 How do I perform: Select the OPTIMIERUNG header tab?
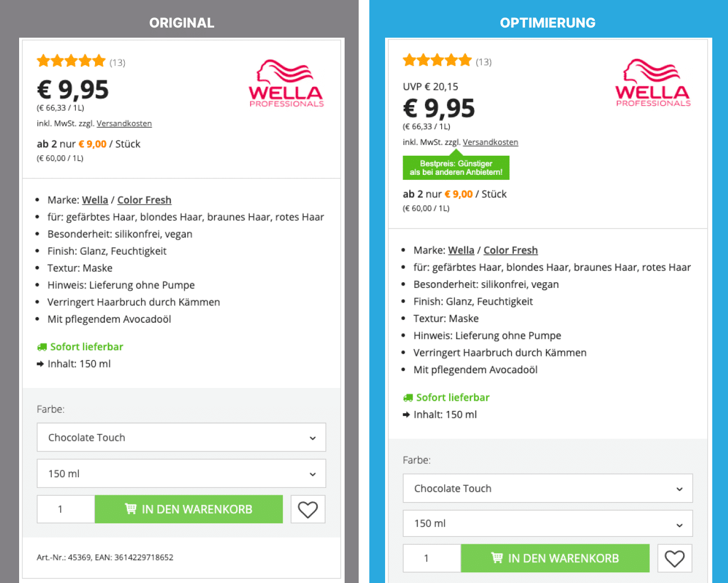pyautogui.click(x=547, y=22)
